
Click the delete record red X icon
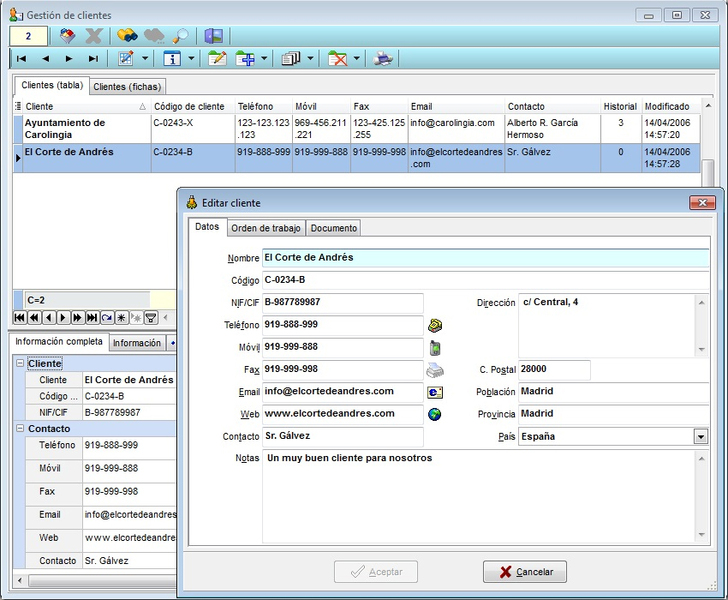(x=338, y=59)
